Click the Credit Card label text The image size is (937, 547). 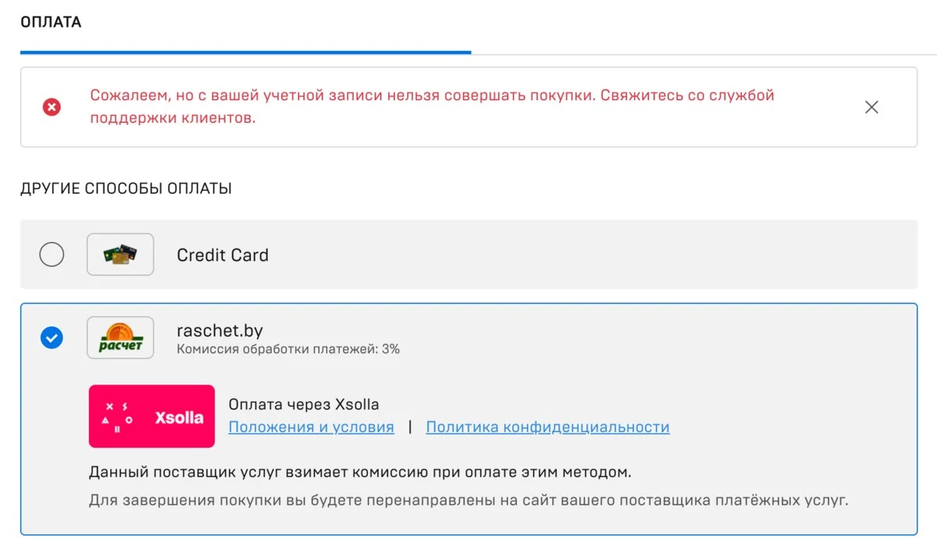click(222, 255)
